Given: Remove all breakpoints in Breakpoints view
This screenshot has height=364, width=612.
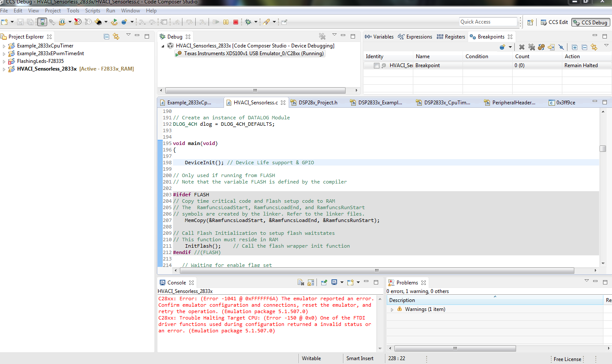Looking at the screenshot, I should [531, 47].
